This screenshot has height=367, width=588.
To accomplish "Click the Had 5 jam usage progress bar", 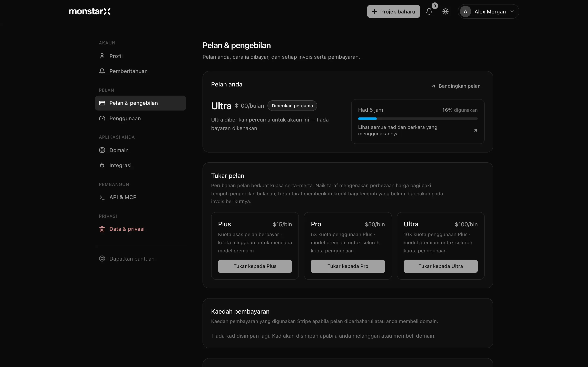I will 418,119.
